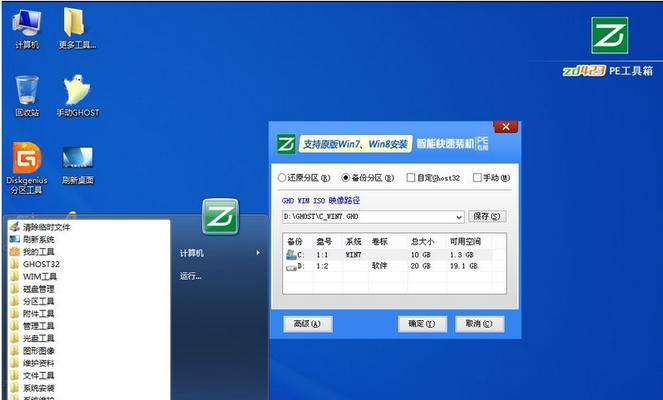Click the 盘号 column header
This screenshot has height=400, width=663.
coord(324,242)
